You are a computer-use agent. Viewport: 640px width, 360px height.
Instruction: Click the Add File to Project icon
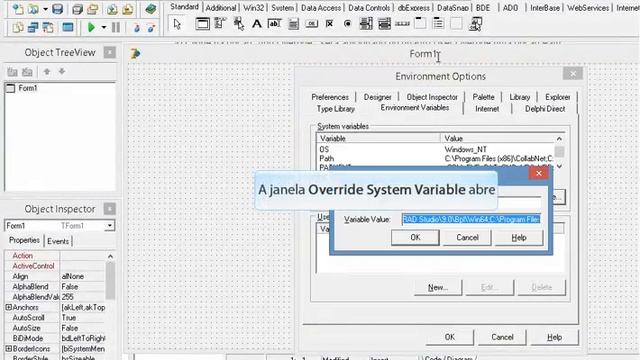[112, 9]
